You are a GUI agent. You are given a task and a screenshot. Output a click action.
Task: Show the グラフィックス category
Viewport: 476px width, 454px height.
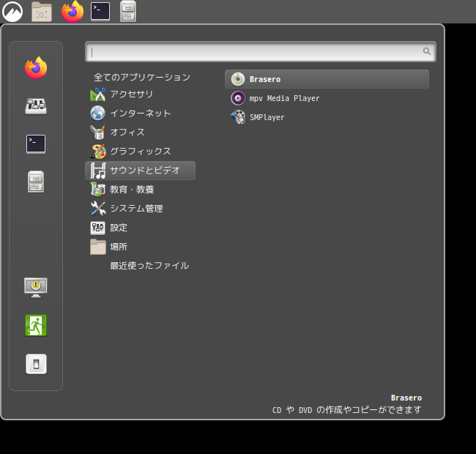141,152
